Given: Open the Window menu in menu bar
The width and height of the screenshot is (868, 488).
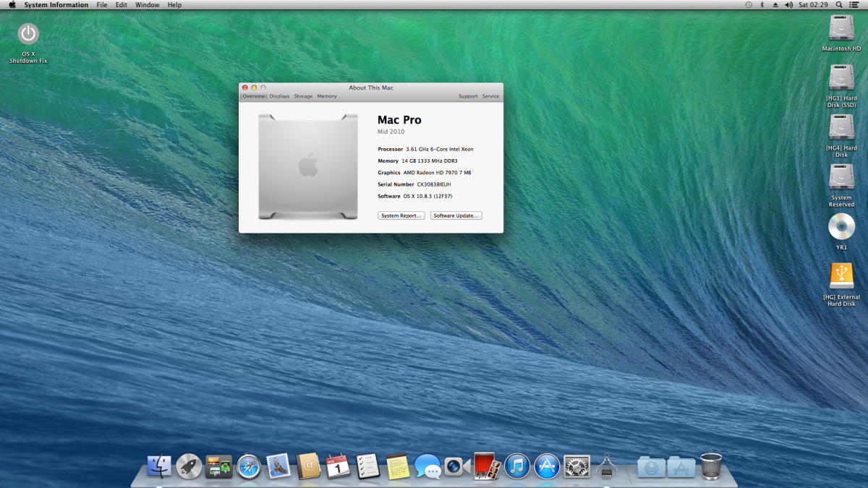Looking at the screenshot, I should tap(148, 5).
